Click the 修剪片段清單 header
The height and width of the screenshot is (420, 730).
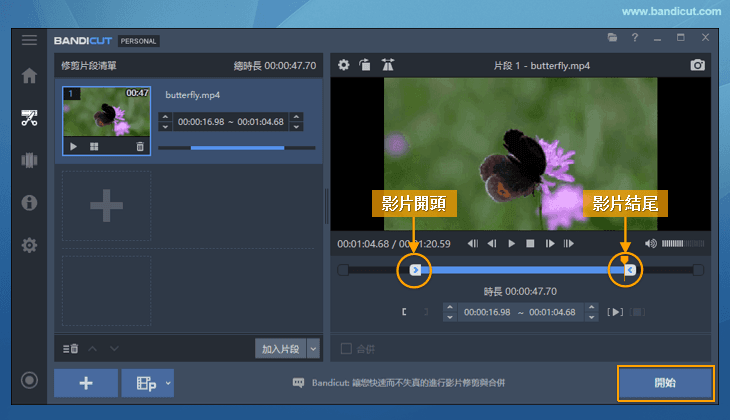(88, 66)
